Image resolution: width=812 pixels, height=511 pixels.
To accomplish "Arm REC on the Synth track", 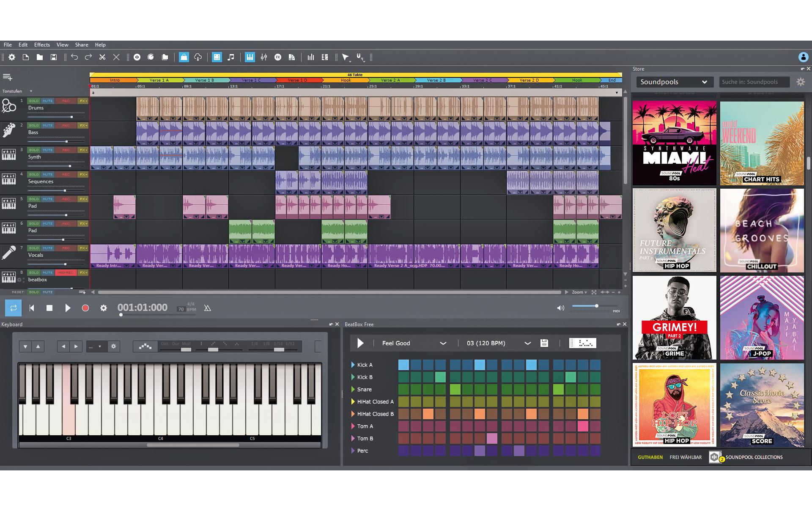I will tap(66, 150).
